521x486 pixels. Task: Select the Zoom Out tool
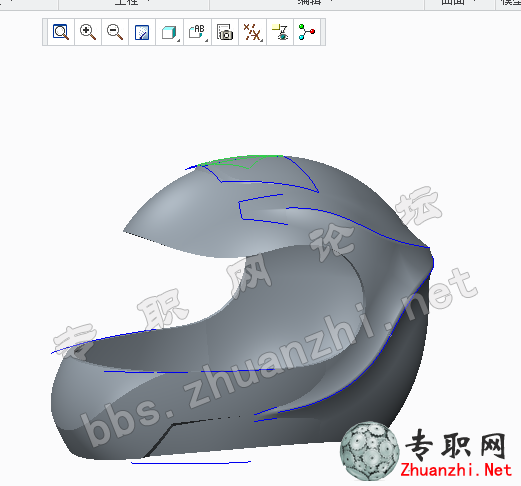pos(115,32)
